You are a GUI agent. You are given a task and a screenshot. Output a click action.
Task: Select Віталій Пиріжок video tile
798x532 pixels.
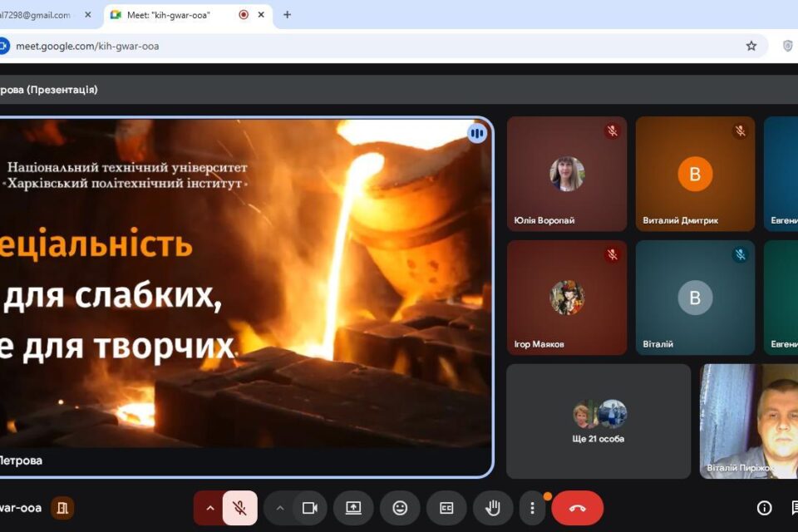(x=749, y=421)
